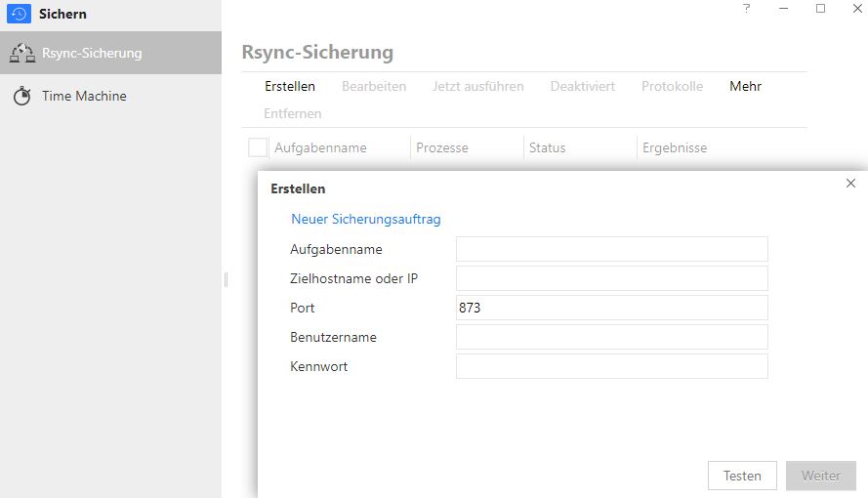This screenshot has width=868, height=498.
Task: Close the Erstellen dialog with X
Action: point(850,184)
